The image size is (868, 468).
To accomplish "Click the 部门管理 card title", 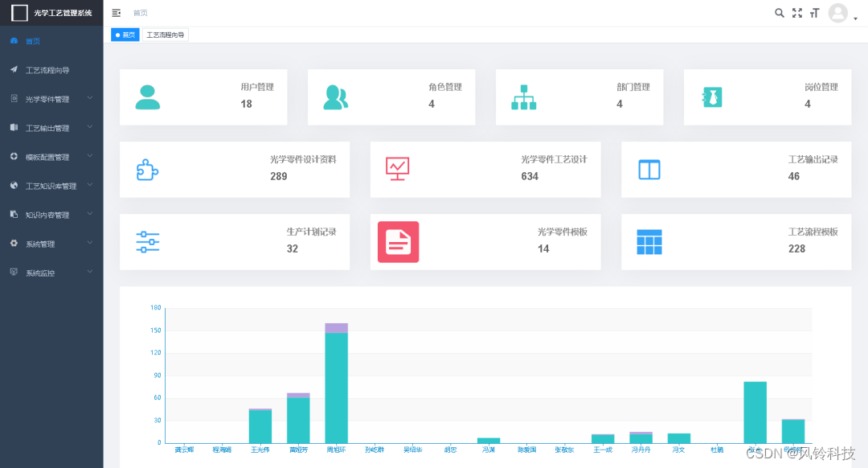I will coord(633,87).
